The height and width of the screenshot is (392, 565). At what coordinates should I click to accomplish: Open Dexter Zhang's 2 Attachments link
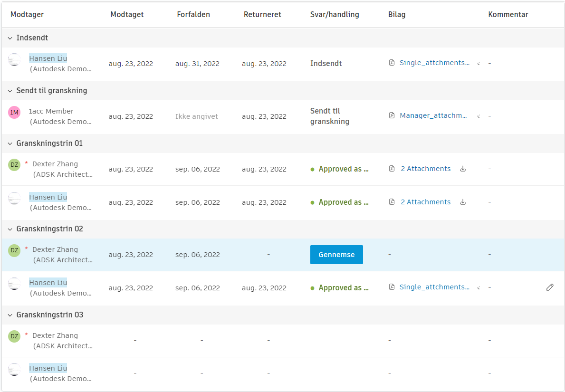click(425, 169)
